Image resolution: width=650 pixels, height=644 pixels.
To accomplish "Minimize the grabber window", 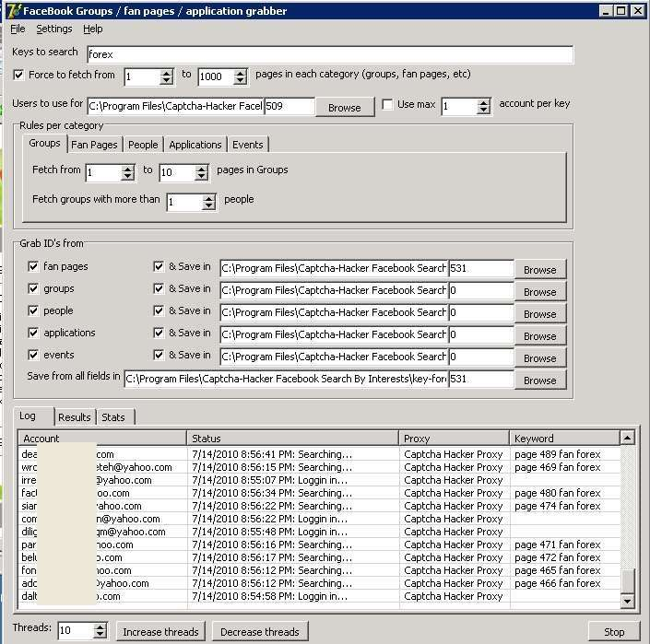I will tap(606, 11).
